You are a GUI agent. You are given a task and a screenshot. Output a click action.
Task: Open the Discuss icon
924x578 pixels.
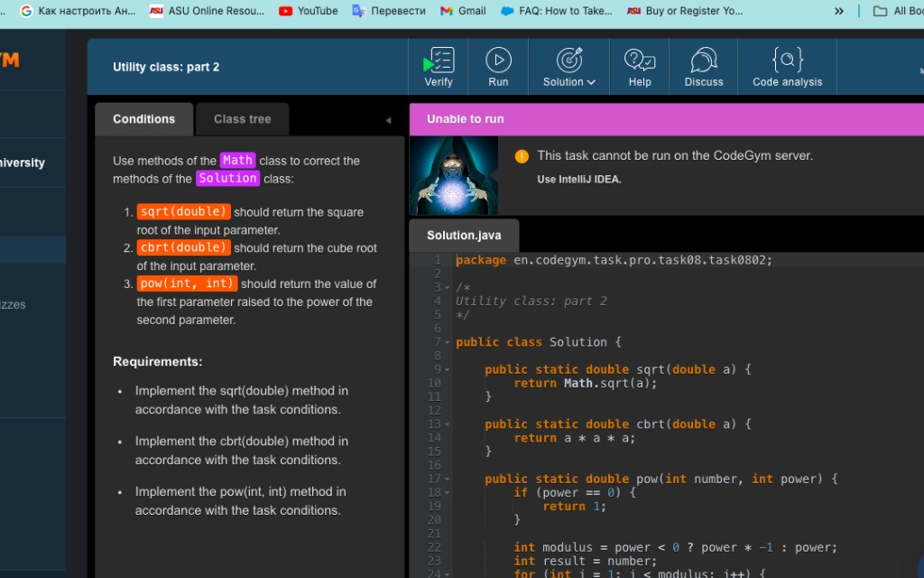(x=704, y=67)
